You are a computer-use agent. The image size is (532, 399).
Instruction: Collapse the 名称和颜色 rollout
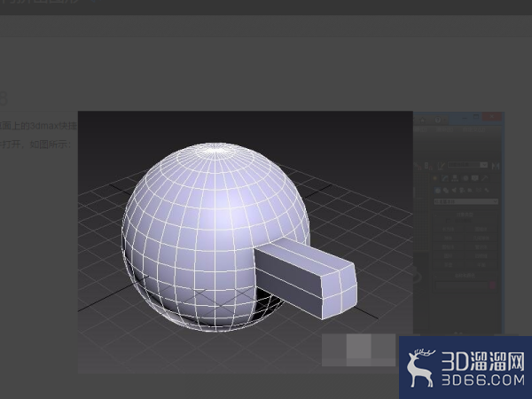tap(465, 276)
